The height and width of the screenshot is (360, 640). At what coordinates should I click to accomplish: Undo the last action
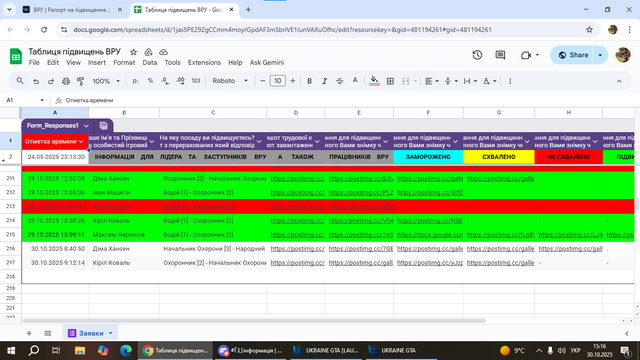click(36, 81)
